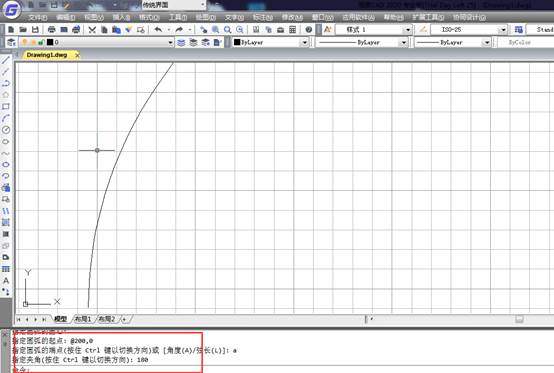Click the Save icon in toolbar
The image size is (554, 373).
coord(35,30)
